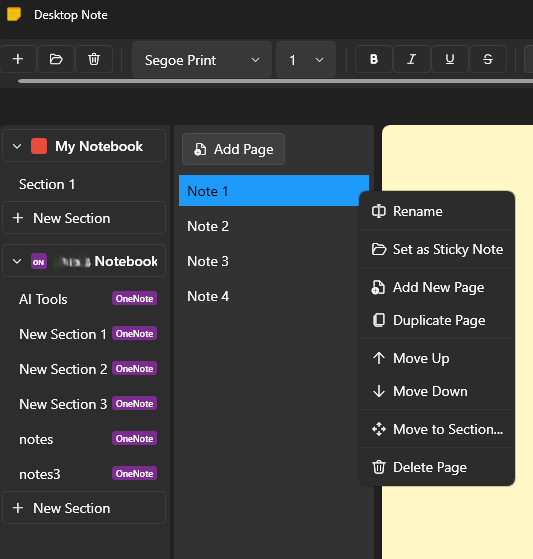Click OneNote badge next to New Section 2
The image size is (533, 559).
tap(134, 368)
